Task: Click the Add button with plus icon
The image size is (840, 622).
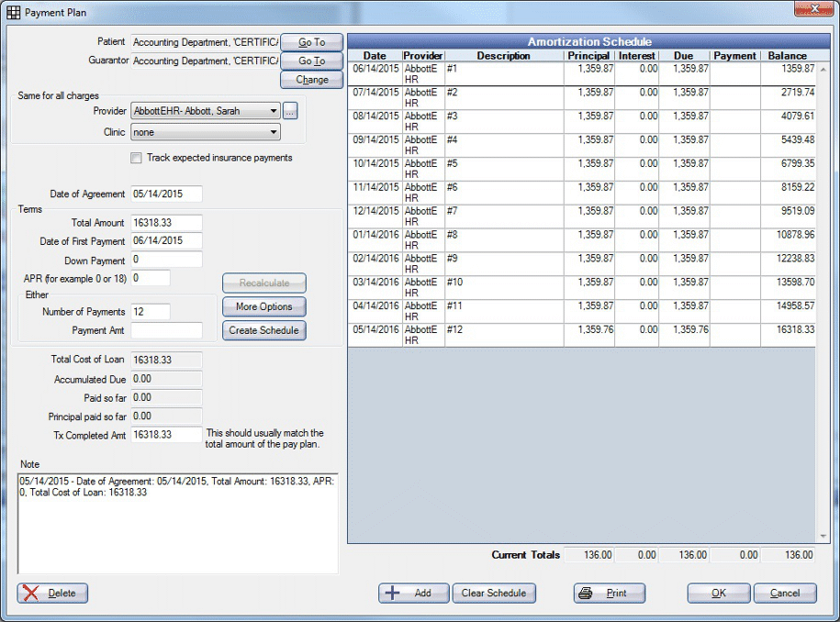Action: tap(413, 593)
